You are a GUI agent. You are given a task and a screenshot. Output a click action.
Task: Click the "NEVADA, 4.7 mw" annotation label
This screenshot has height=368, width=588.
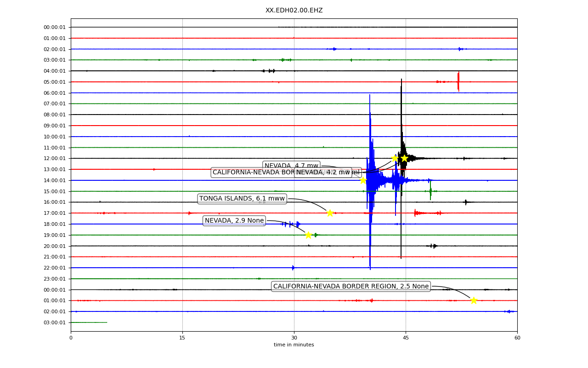[291, 166]
